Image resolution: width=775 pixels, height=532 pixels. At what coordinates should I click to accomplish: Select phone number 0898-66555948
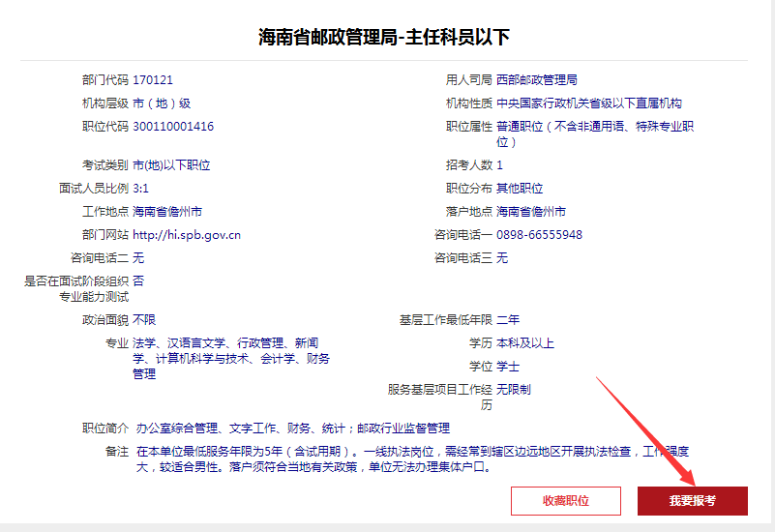click(x=539, y=235)
